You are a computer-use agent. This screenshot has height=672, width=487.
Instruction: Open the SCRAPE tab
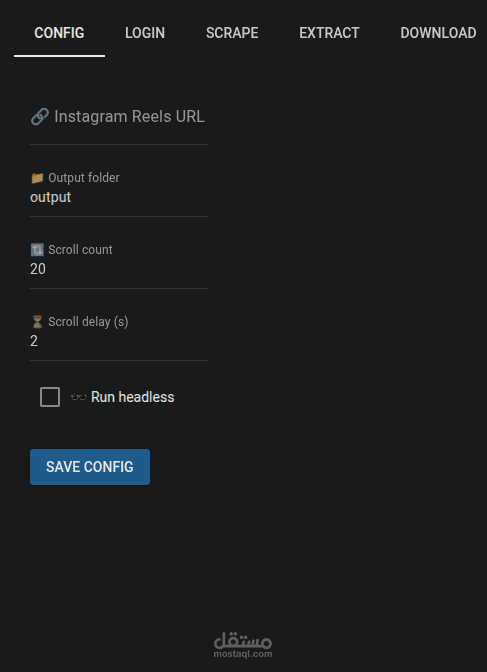click(232, 33)
